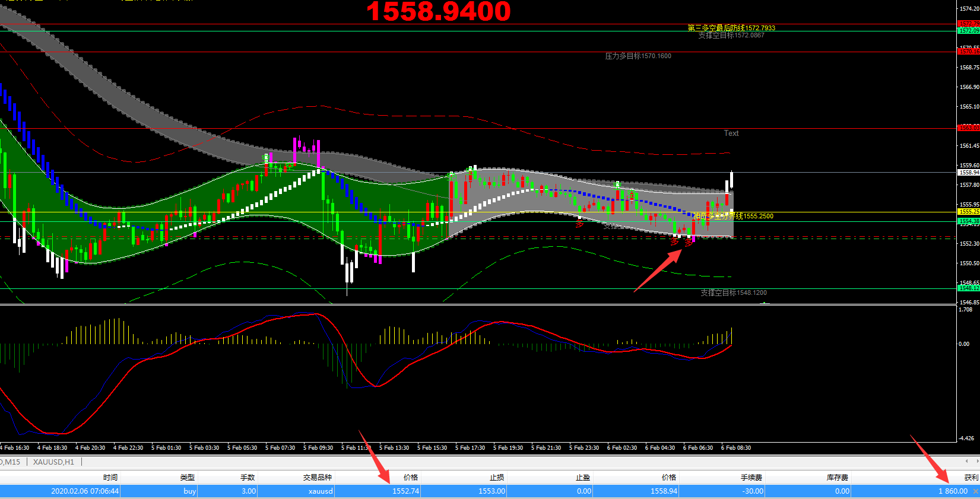The width and height of the screenshot is (980, 499).
Task: Select the green 1548.12 price axis label
Action: (968, 288)
